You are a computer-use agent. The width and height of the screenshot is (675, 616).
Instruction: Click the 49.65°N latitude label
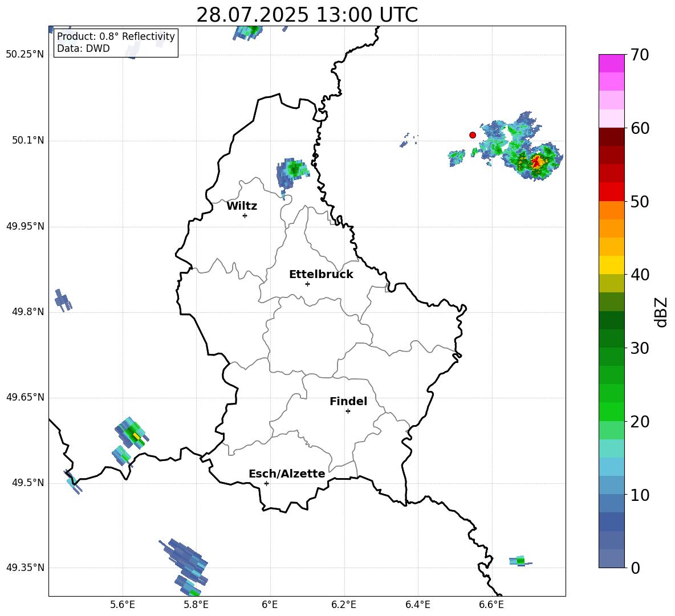click(25, 397)
